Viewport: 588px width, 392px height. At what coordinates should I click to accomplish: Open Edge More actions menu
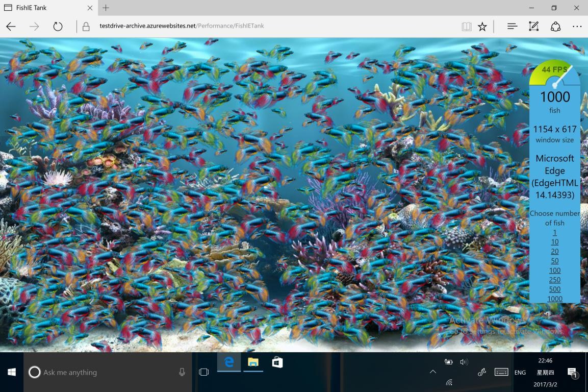click(577, 26)
